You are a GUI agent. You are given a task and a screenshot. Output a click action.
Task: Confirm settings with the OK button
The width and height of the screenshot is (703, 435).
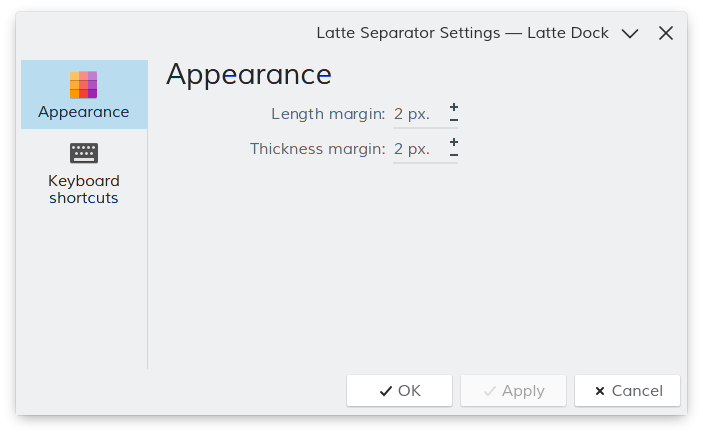(399, 391)
